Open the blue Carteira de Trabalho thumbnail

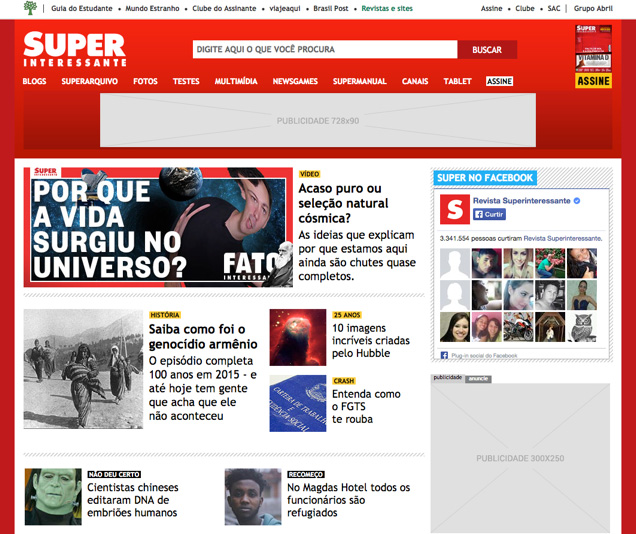298,403
